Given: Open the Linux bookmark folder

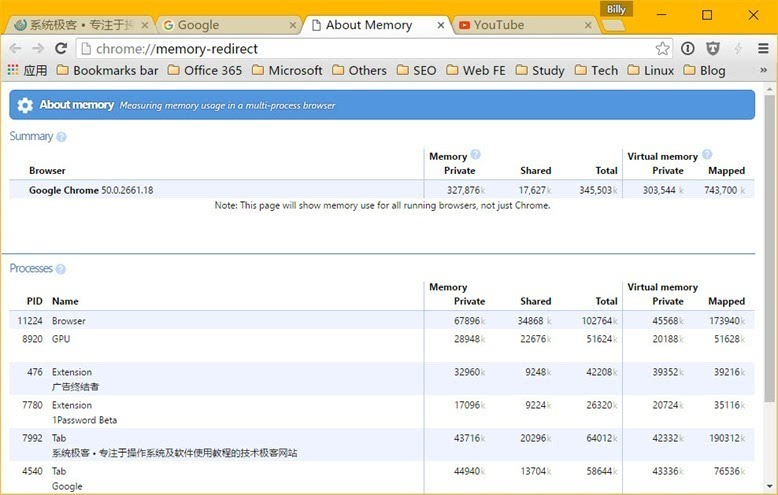Looking at the screenshot, I should (x=651, y=70).
